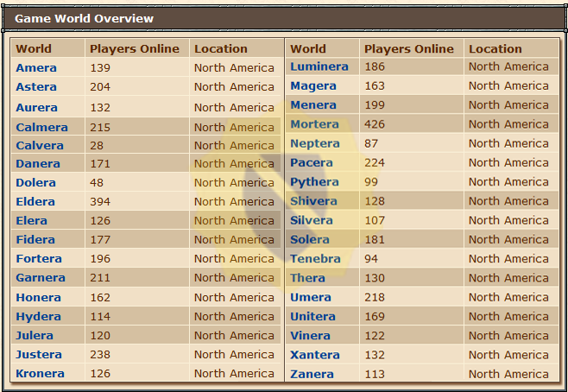The width and height of the screenshot is (568, 392).
Task: Open the Hydera world page
Action: tap(38, 316)
